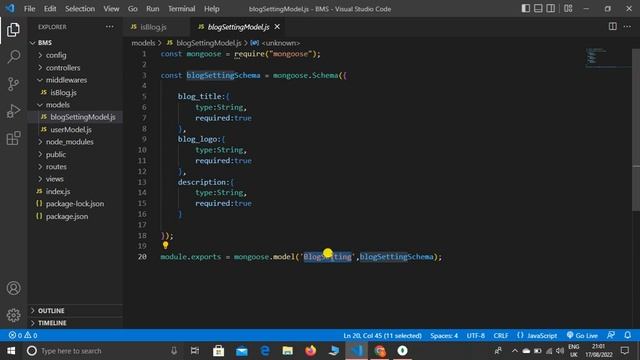Viewport: 640px width, 360px height.
Task: Open the Explorer view in activity bar
Action: pos(13,30)
